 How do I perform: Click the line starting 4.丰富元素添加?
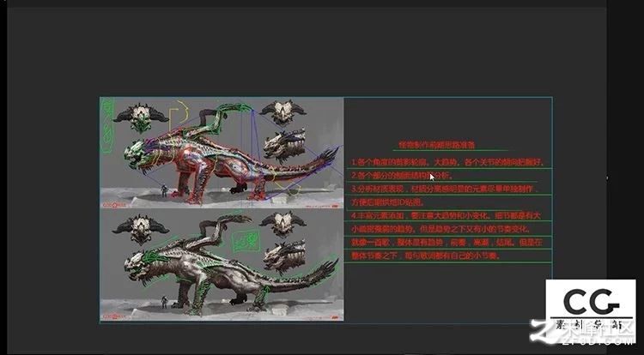pyautogui.click(x=446, y=215)
